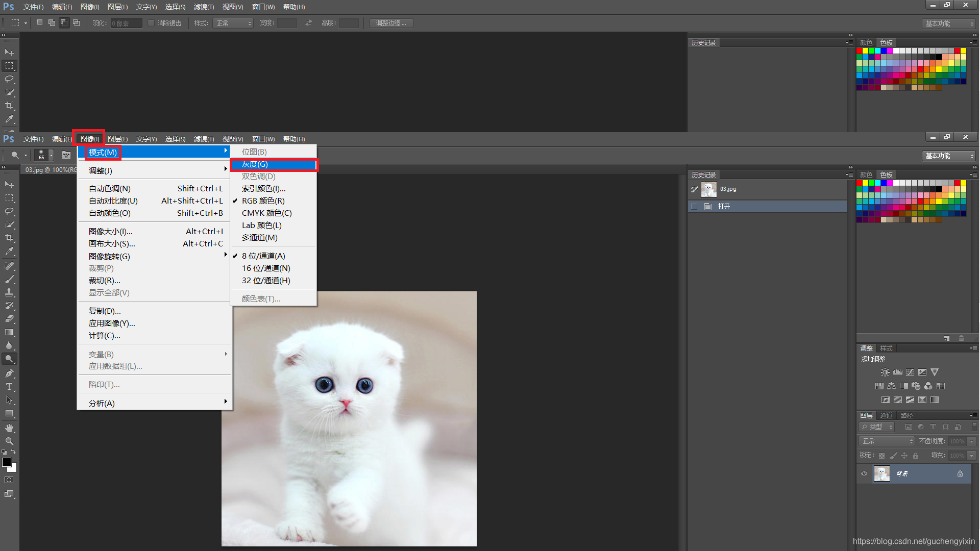Screen dimensions: 980x551
Task: Pick red swatch in lower window color board
Action: pyautogui.click(x=859, y=183)
